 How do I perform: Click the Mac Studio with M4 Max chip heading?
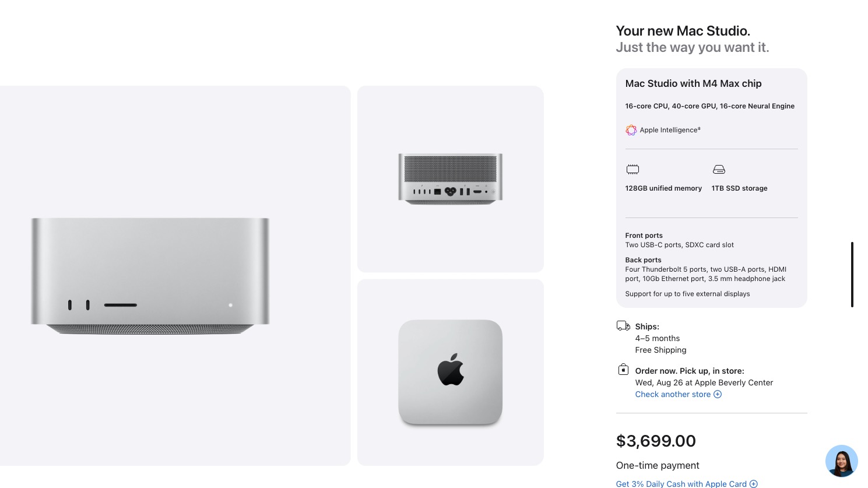pyautogui.click(x=693, y=83)
